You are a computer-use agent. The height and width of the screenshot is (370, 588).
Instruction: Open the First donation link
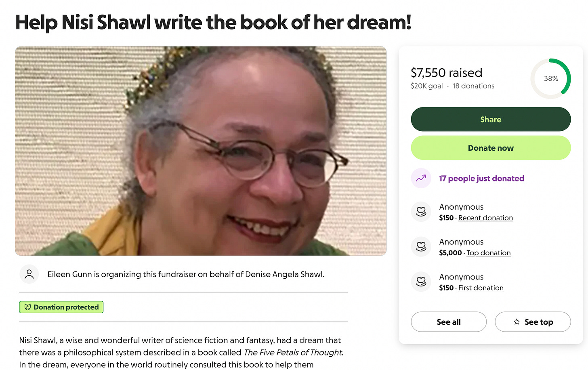click(x=481, y=288)
